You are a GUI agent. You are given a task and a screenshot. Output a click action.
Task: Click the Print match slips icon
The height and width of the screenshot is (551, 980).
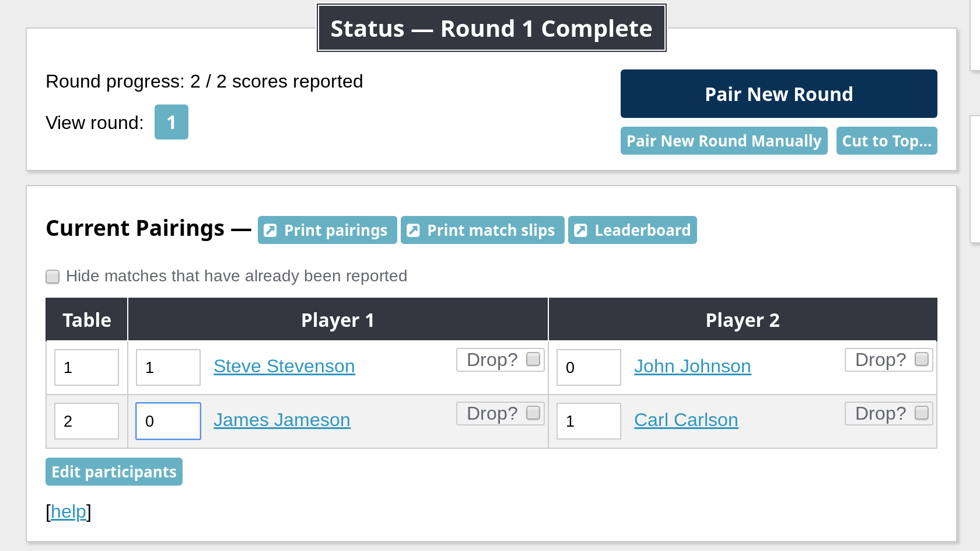413,231
